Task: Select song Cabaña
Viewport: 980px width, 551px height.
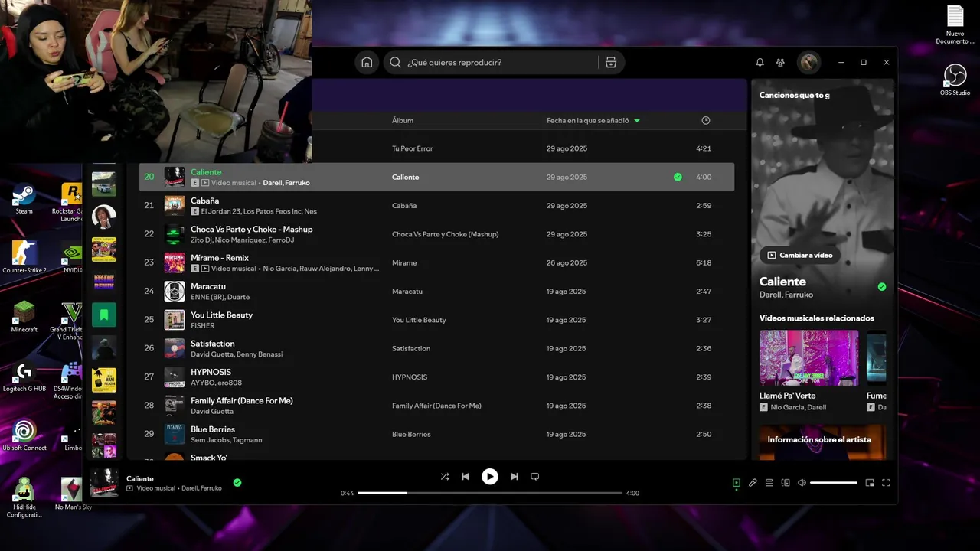Action: click(436, 206)
